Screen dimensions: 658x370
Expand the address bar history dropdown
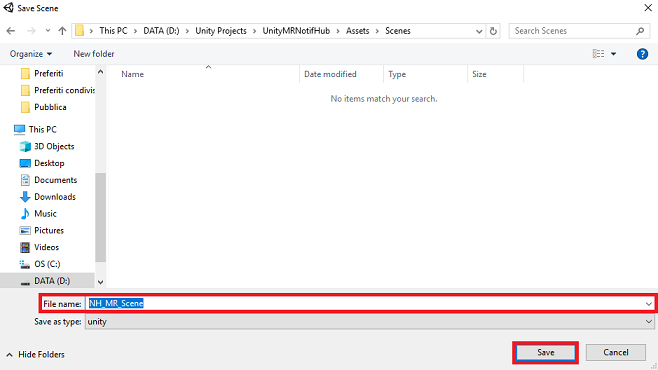(x=479, y=31)
